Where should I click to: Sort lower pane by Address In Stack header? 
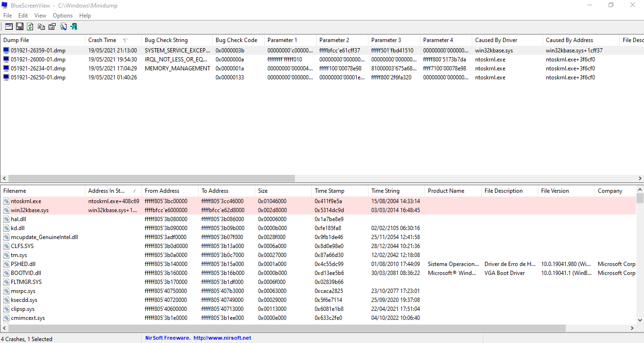coord(113,191)
